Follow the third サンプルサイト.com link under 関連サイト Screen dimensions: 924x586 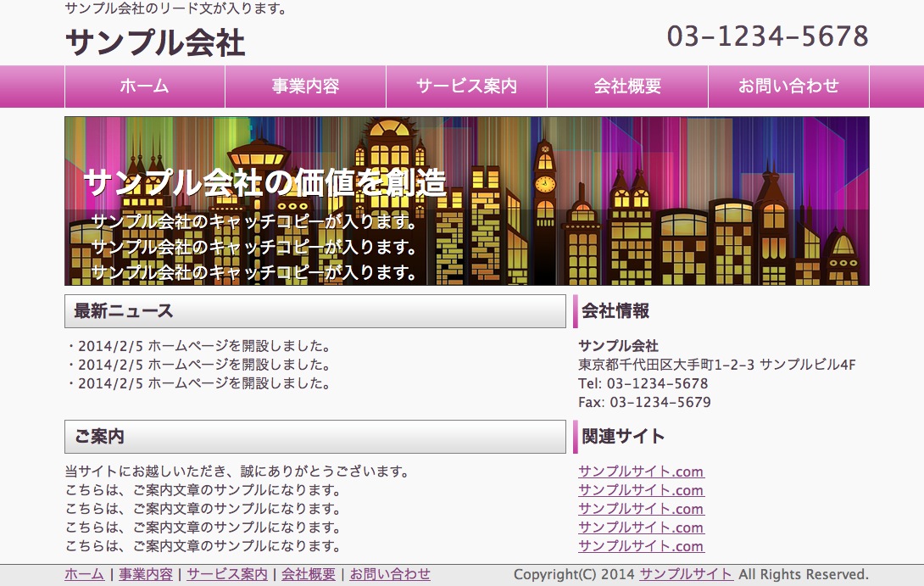(x=641, y=509)
